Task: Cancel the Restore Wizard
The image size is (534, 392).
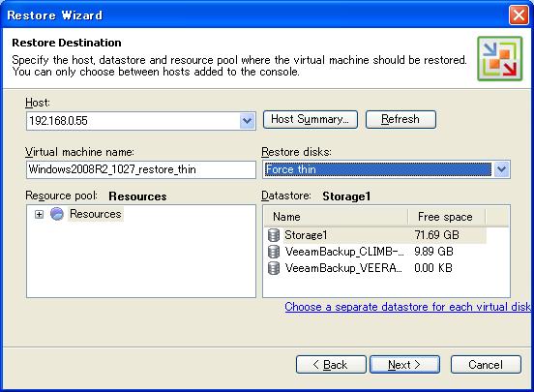Action: point(486,365)
